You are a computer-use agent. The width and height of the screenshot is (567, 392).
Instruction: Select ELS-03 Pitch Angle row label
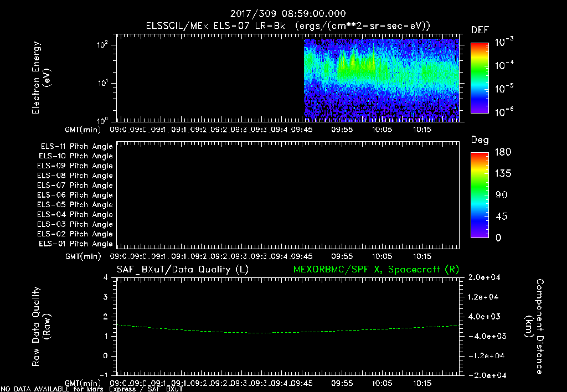click(x=75, y=224)
